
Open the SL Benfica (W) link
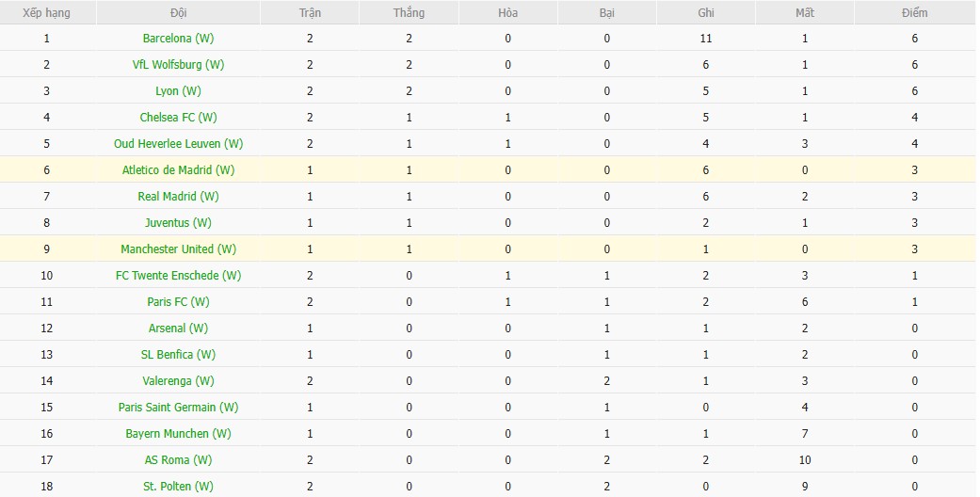[178, 355]
